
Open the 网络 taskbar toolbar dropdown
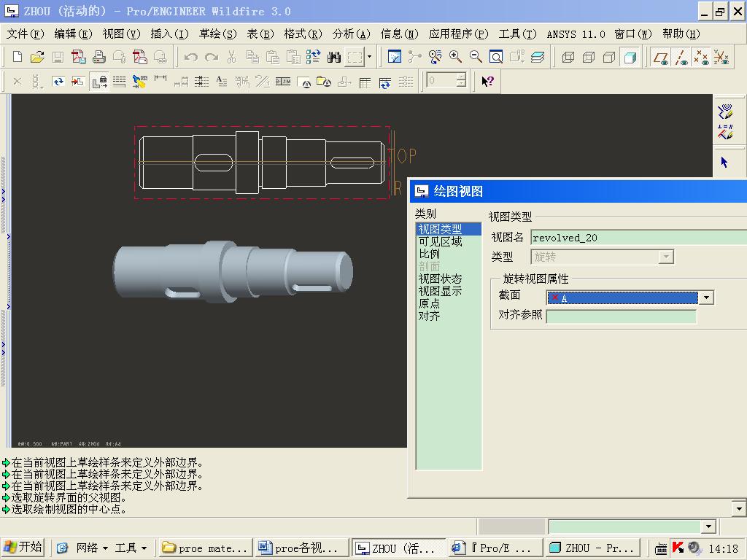(x=105, y=548)
